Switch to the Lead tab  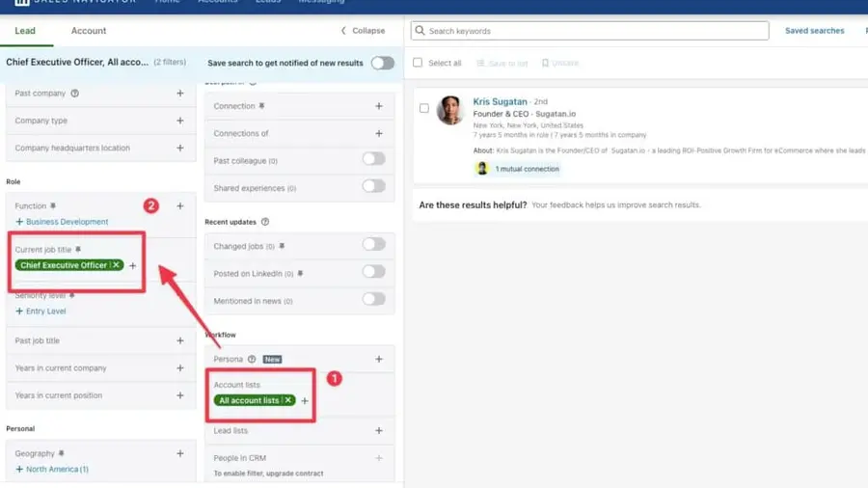[x=25, y=31]
